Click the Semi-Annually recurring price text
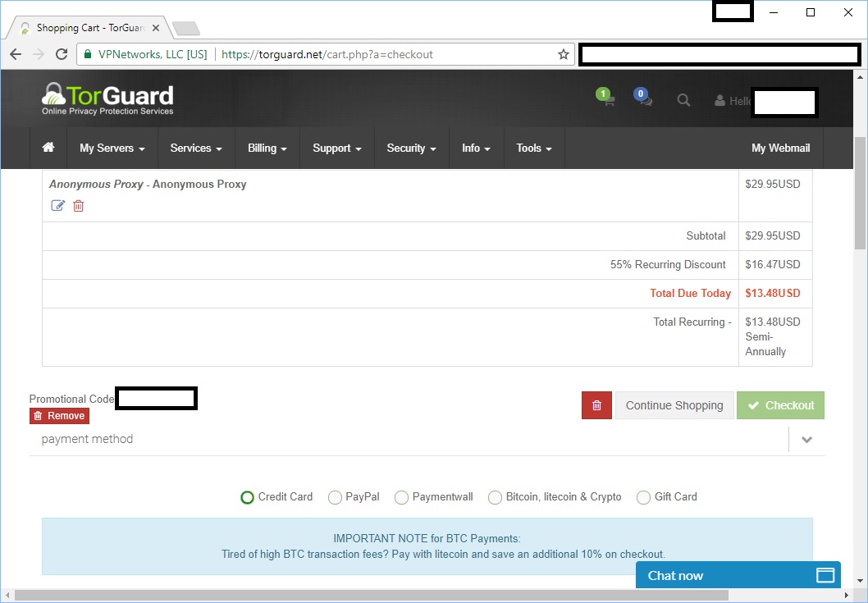868x603 pixels. 765,344
